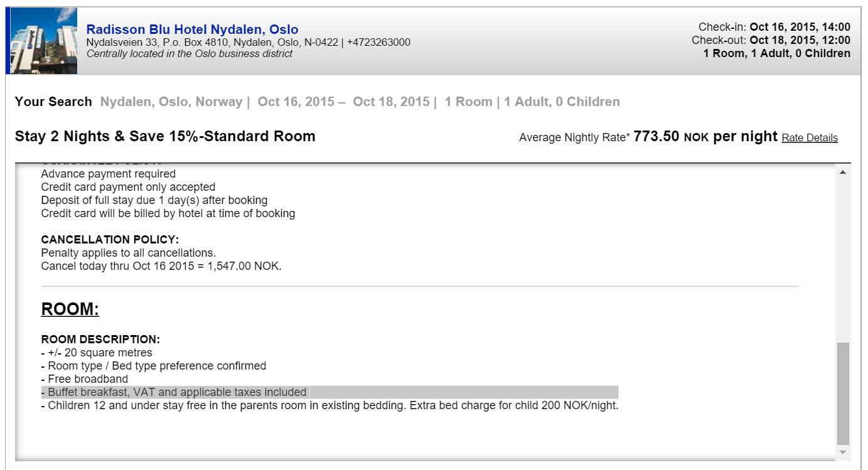This screenshot has width=868, height=470.
Task: Click the hotel thumbnail photo
Action: coord(41,41)
